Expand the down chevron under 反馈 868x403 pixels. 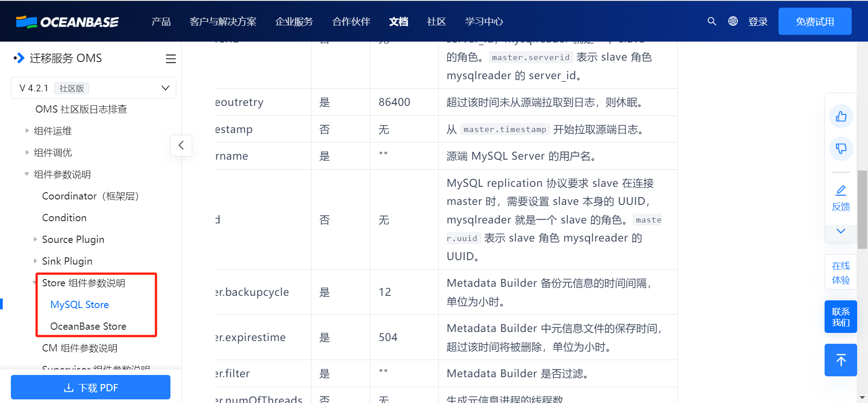point(841,231)
